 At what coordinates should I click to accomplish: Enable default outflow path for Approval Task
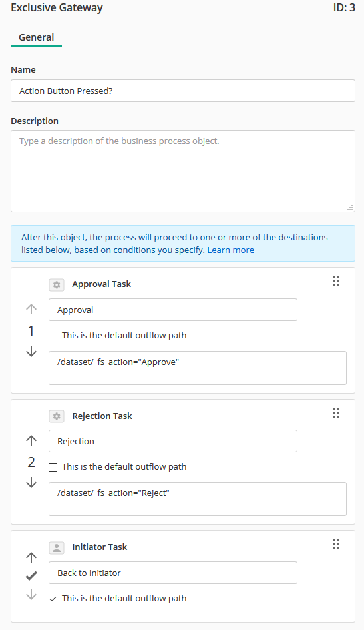(53, 336)
